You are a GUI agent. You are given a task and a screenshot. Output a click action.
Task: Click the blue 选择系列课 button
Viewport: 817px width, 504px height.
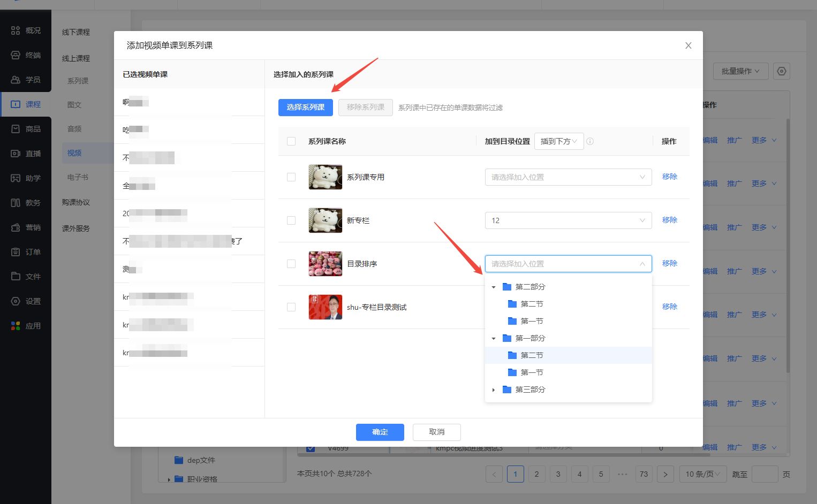click(305, 108)
